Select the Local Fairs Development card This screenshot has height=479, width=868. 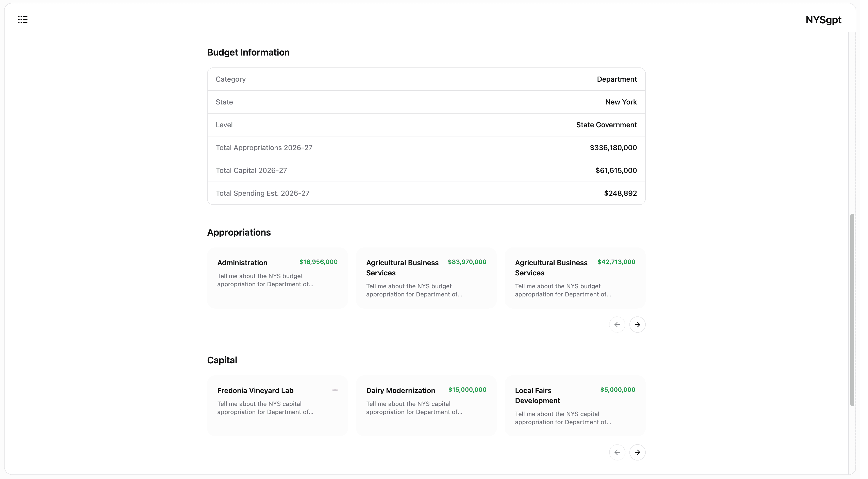(x=575, y=406)
